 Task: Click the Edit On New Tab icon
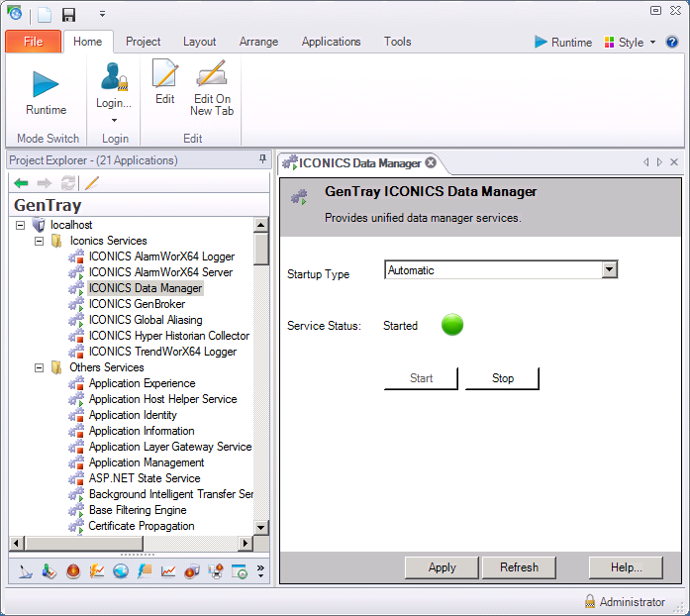point(212,75)
